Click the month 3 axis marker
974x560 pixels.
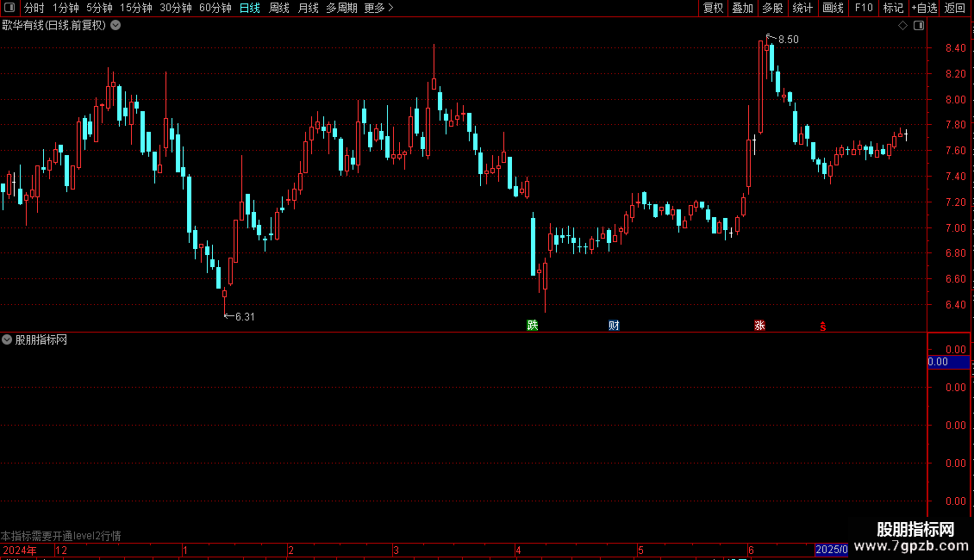pos(396,550)
